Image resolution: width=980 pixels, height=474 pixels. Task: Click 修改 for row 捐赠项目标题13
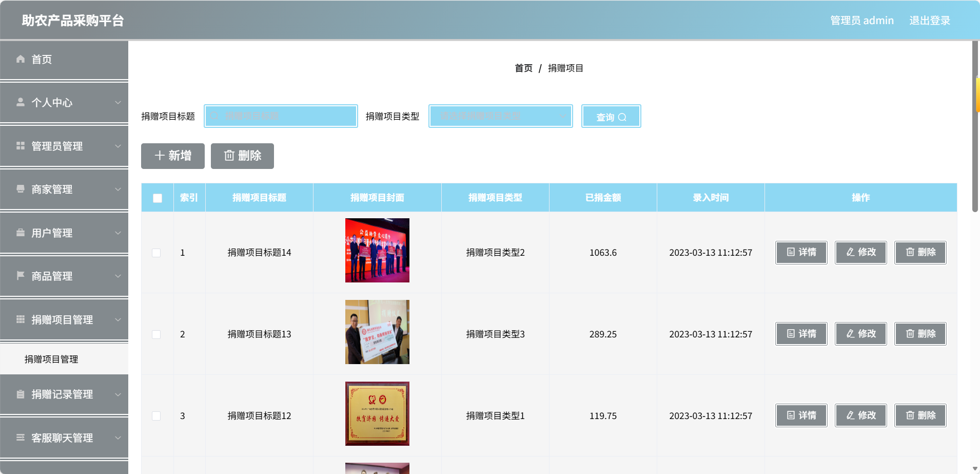pyautogui.click(x=861, y=334)
